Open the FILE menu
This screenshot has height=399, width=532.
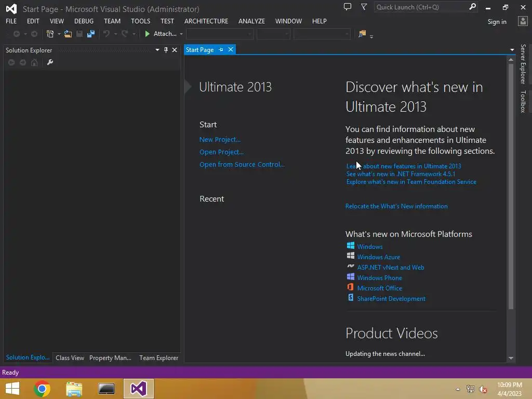11,21
